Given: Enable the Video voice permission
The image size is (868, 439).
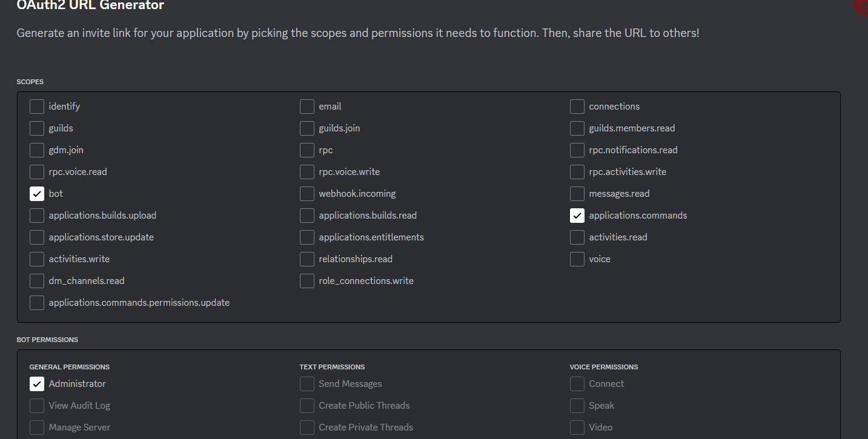Looking at the screenshot, I should (x=577, y=427).
